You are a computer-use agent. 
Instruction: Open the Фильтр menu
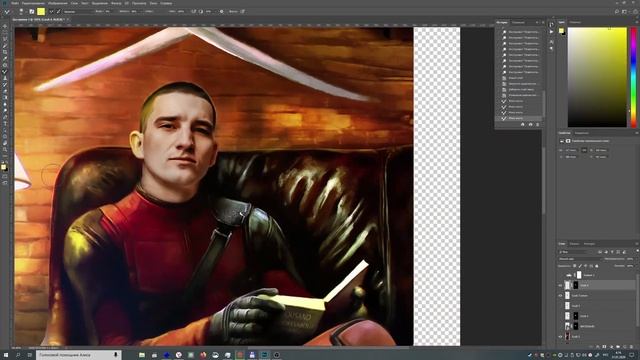[116, 3]
